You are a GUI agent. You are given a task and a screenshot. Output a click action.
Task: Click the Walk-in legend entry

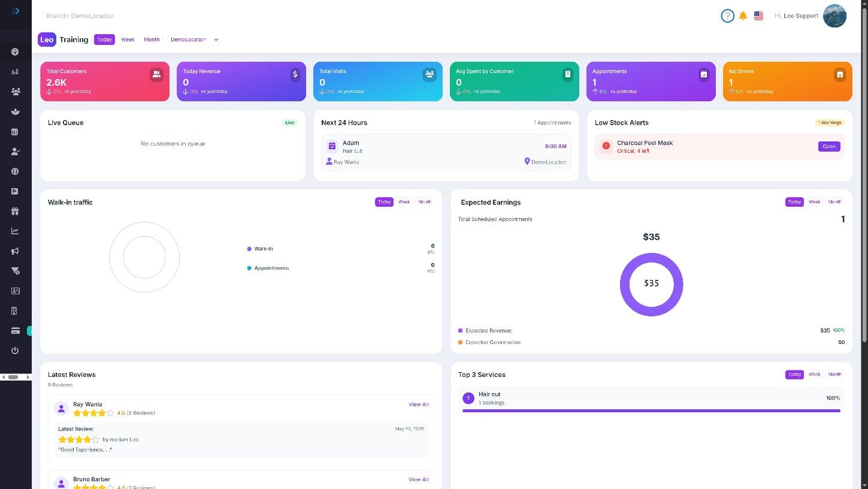click(260, 249)
